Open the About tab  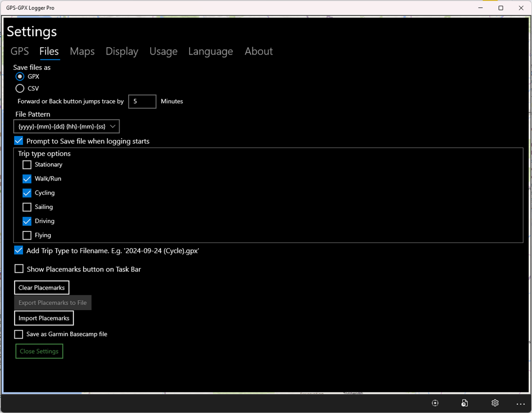(x=258, y=51)
